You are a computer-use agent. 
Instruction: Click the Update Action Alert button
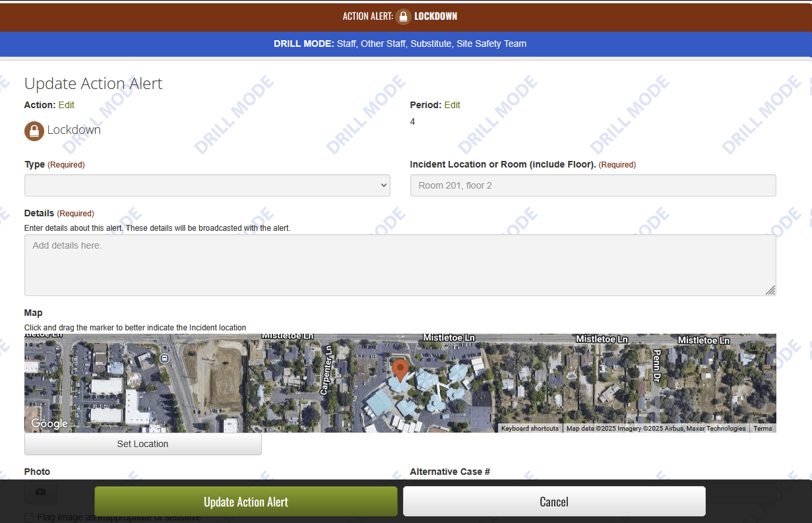click(246, 502)
